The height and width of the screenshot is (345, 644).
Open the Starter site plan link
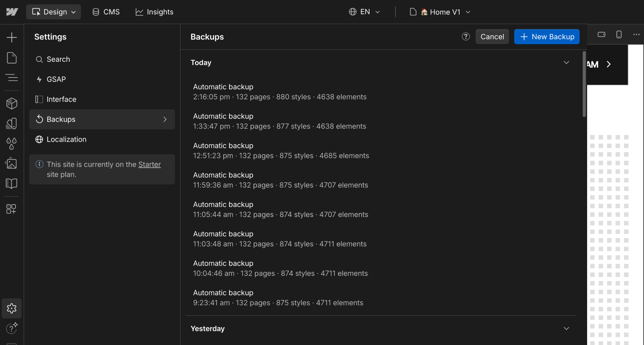pyautogui.click(x=149, y=164)
